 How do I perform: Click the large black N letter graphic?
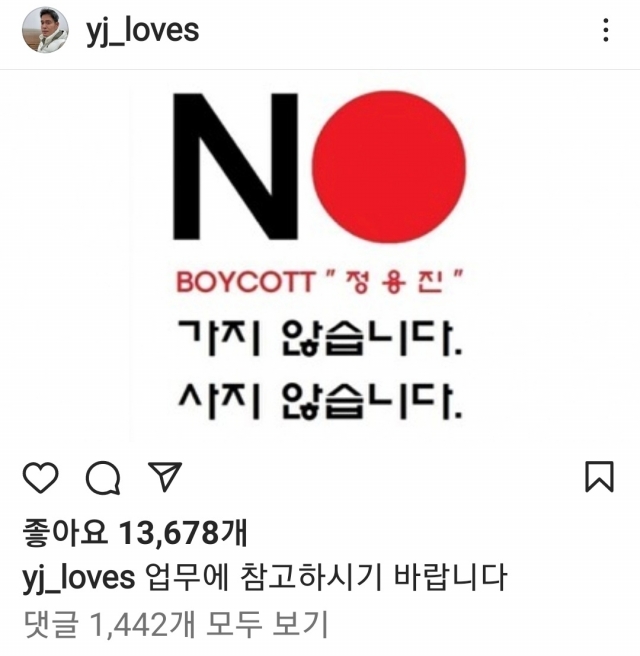(x=236, y=167)
